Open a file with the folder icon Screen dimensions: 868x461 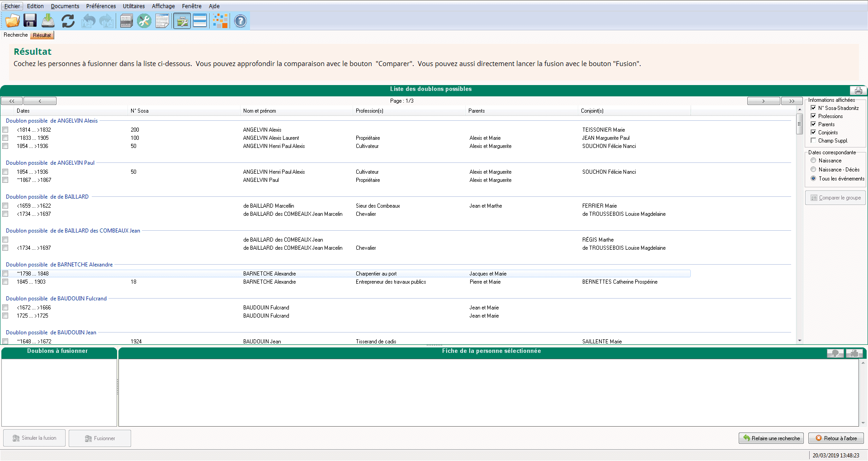coord(13,21)
